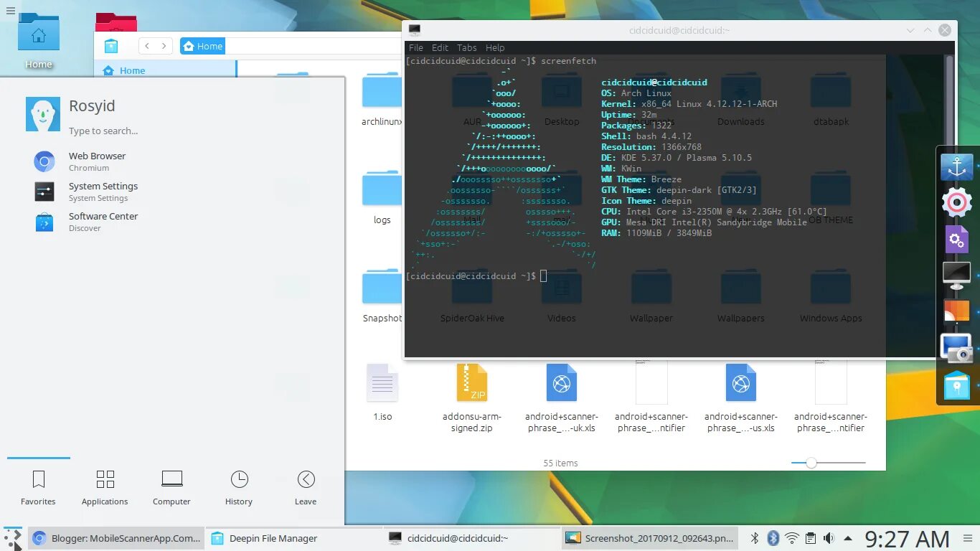Click the anchor dock icon
Viewport: 980px width, 551px height.
pos(957,167)
